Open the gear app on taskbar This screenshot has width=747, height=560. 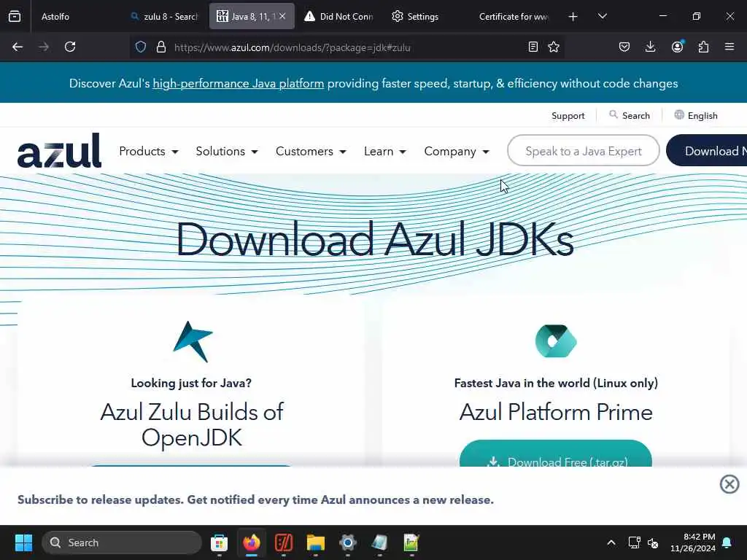[x=348, y=542]
